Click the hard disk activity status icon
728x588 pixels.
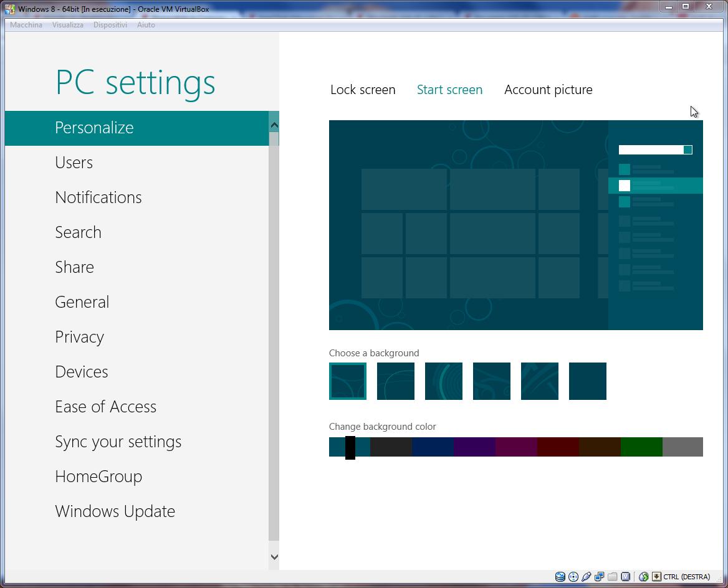[560, 576]
